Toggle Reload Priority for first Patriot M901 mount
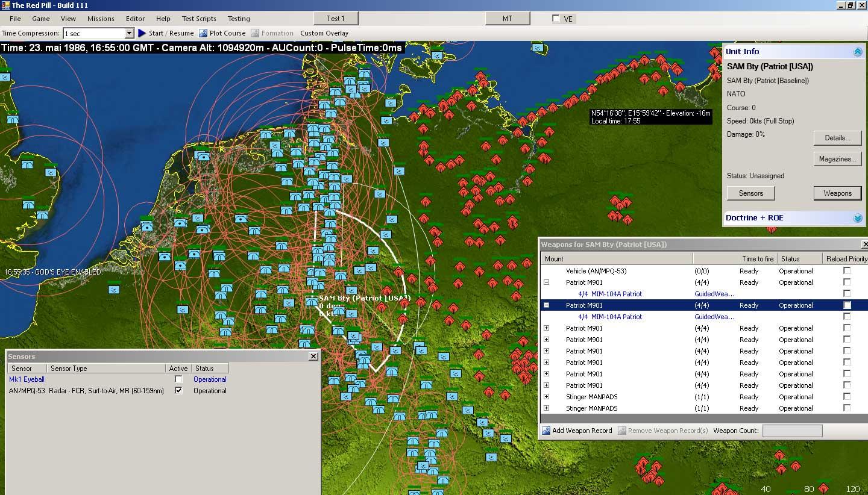 [x=847, y=282]
